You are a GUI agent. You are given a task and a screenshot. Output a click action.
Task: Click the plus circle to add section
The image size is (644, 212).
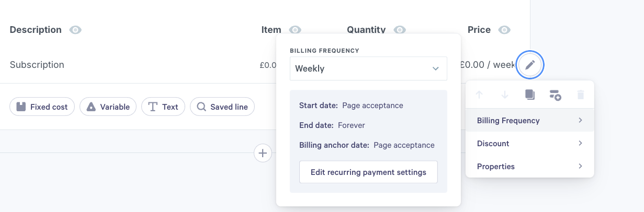pyautogui.click(x=263, y=153)
